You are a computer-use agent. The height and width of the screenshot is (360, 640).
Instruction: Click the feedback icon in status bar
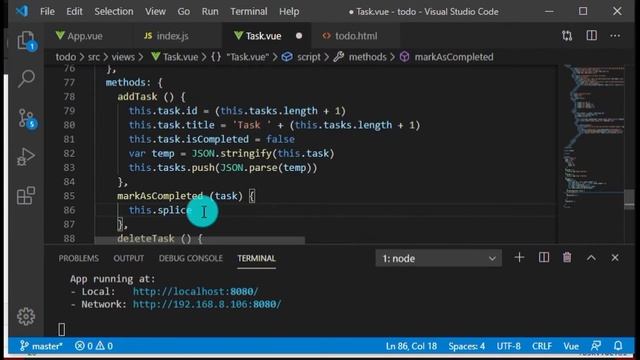coord(596,346)
